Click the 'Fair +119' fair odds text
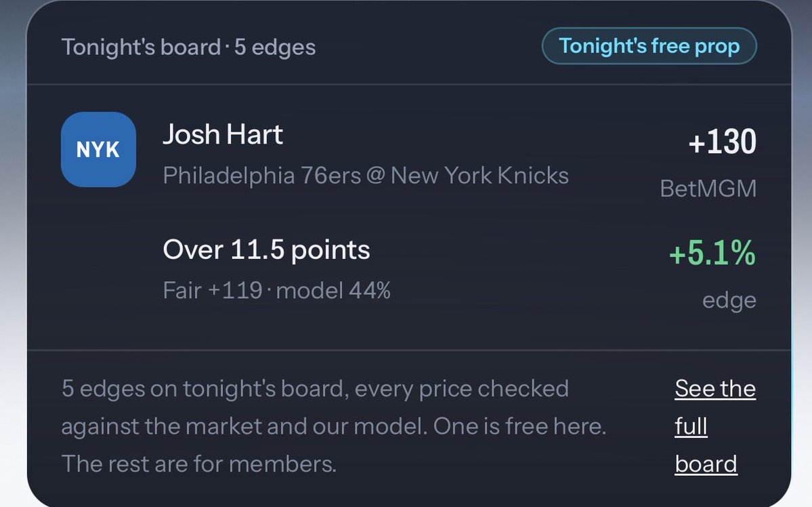This screenshot has height=507, width=812. pyautogui.click(x=213, y=290)
